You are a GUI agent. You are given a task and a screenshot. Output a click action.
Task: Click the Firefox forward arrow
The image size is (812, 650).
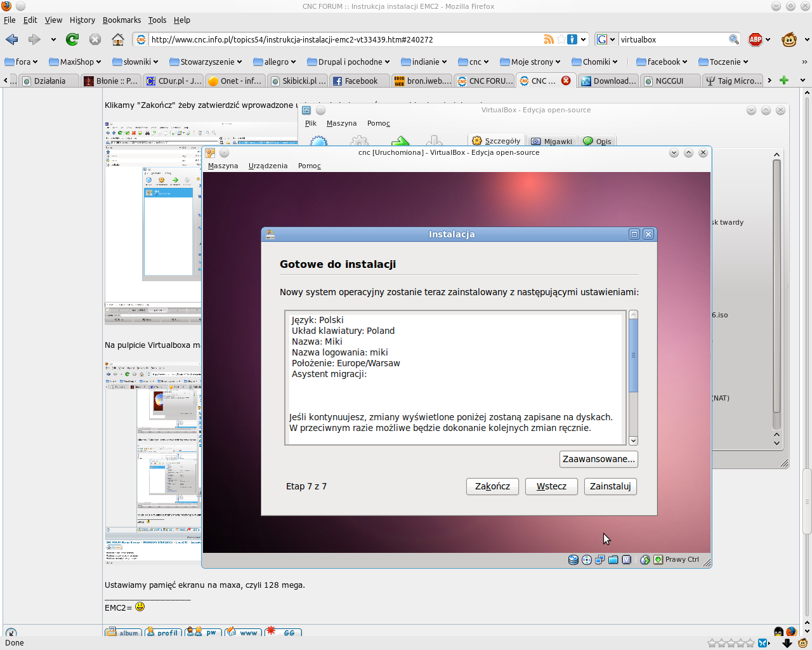pyautogui.click(x=34, y=39)
